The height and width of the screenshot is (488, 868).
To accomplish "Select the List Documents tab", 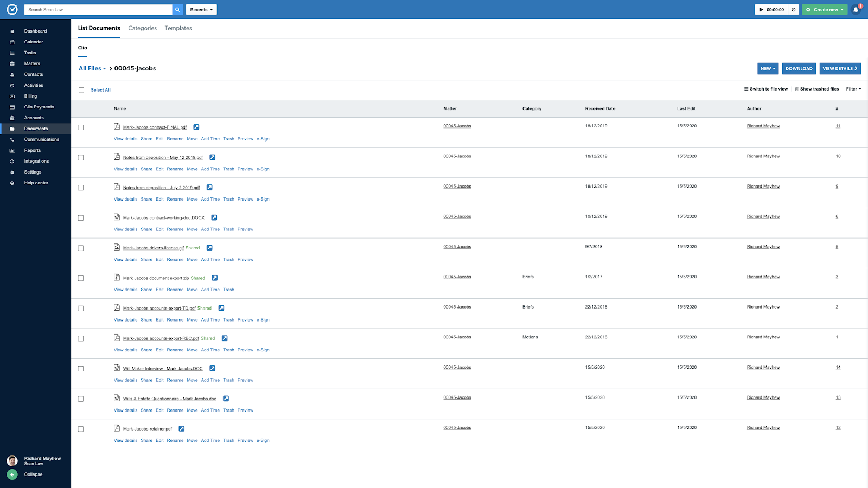I will pyautogui.click(x=99, y=28).
